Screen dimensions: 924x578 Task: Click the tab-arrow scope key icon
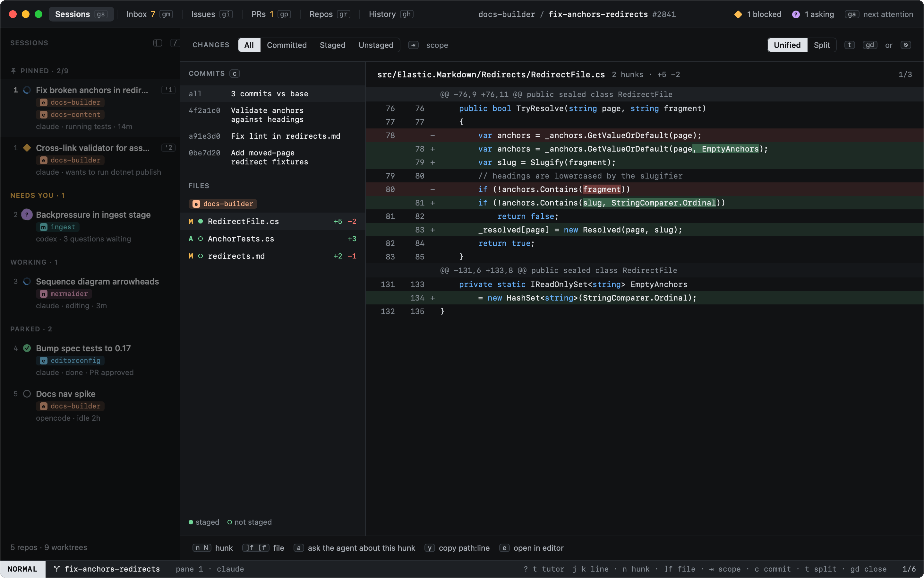(x=413, y=45)
